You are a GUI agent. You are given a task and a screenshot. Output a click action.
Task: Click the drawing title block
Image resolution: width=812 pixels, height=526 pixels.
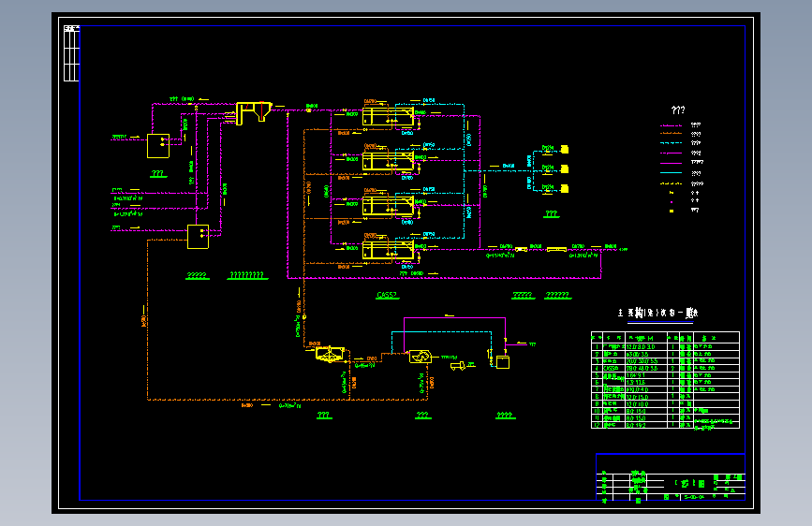[x=671, y=477]
